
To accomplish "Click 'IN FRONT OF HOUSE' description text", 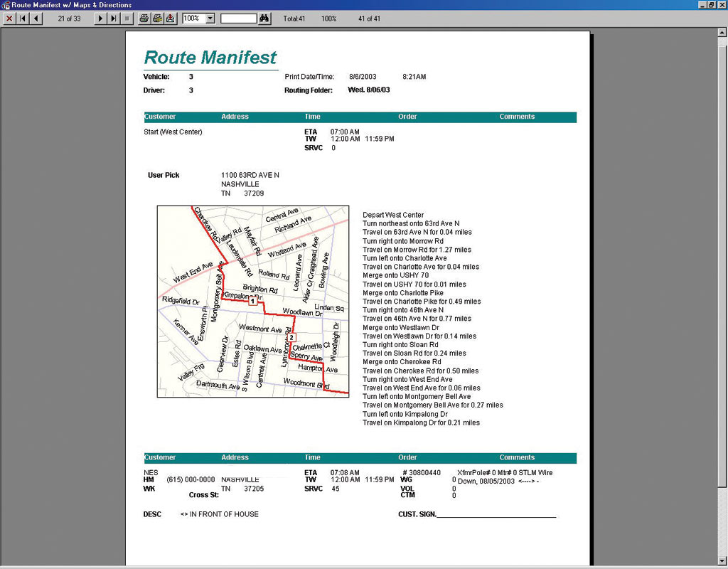I will click(x=224, y=514).
